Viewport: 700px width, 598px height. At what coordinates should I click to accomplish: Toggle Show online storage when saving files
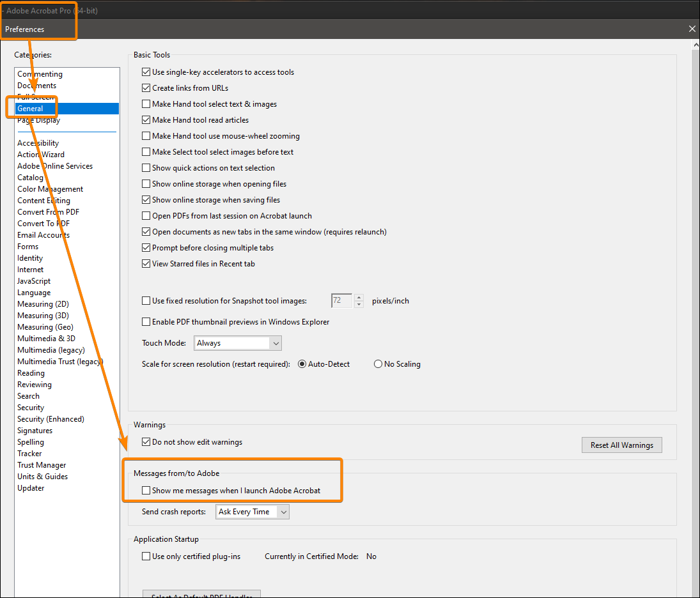click(x=146, y=199)
